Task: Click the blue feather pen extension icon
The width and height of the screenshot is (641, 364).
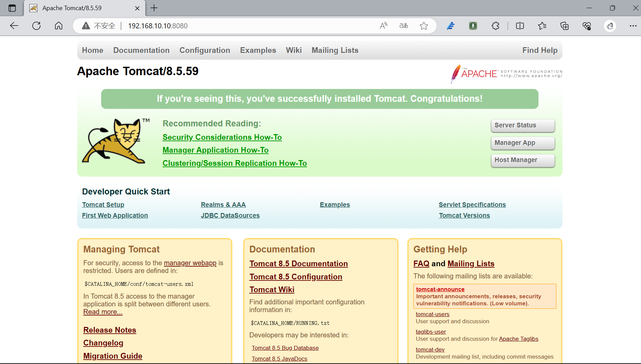Action: 451,26
